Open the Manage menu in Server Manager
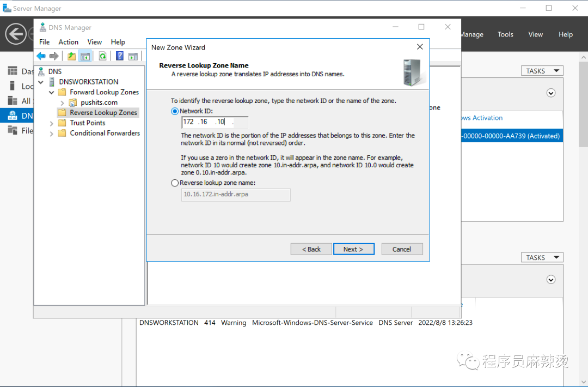The image size is (588, 387). (471, 34)
